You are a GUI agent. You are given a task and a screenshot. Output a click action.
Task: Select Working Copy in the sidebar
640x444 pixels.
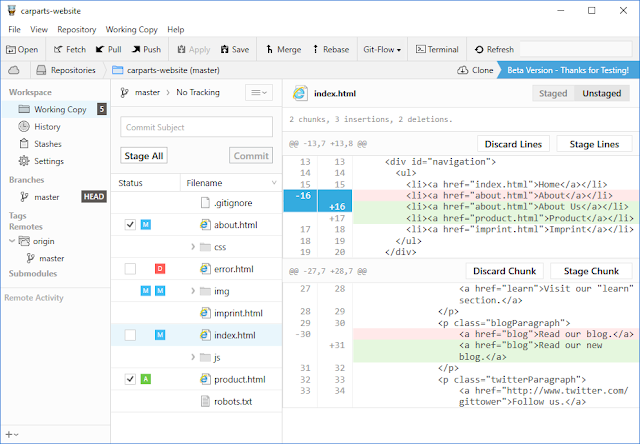[x=56, y=109]
